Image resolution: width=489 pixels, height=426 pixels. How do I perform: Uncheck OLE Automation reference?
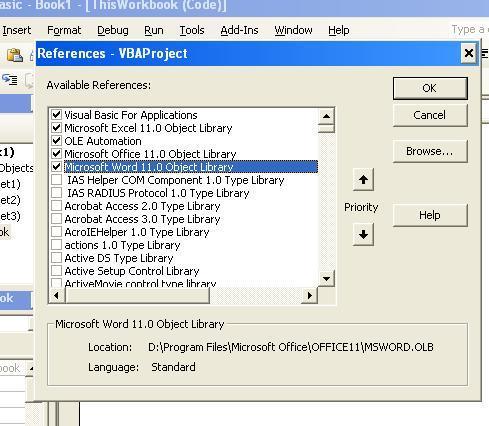57,140
